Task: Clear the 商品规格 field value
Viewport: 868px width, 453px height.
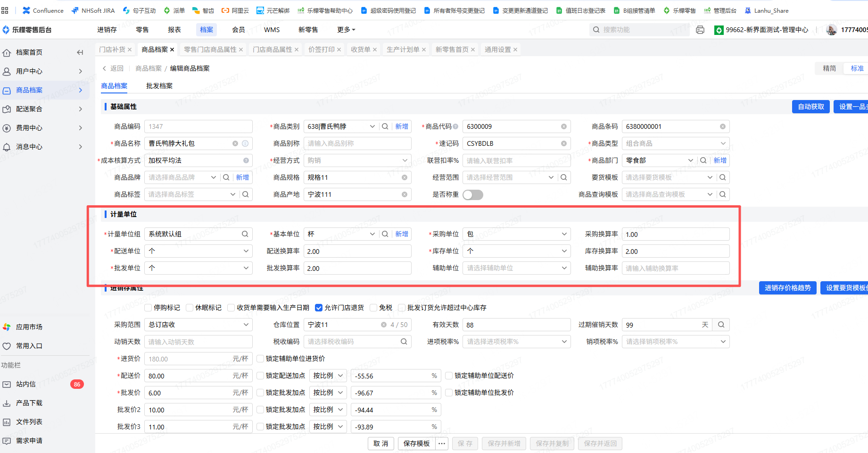Action: (x=405, y=177)
